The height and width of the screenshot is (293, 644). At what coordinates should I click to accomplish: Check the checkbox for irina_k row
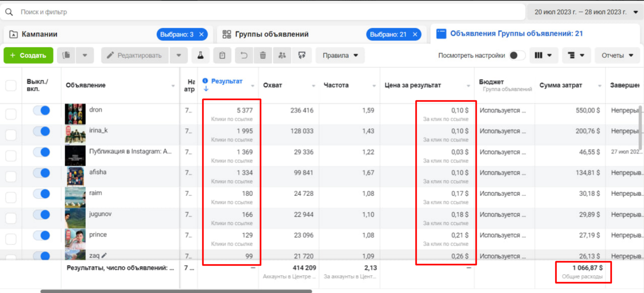click(x=11, y=135)
